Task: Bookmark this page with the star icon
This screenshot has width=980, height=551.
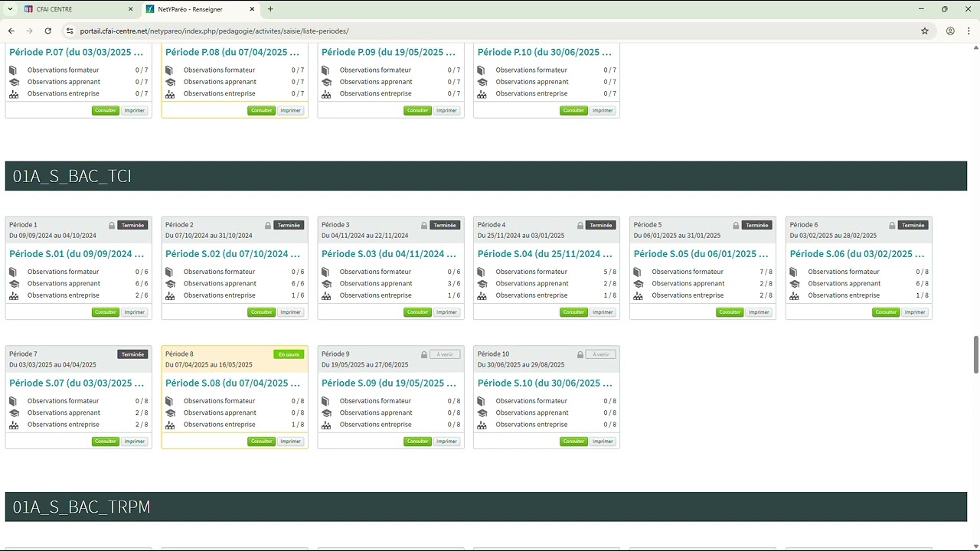Action: pyautogui.click(x=925, y=31)
